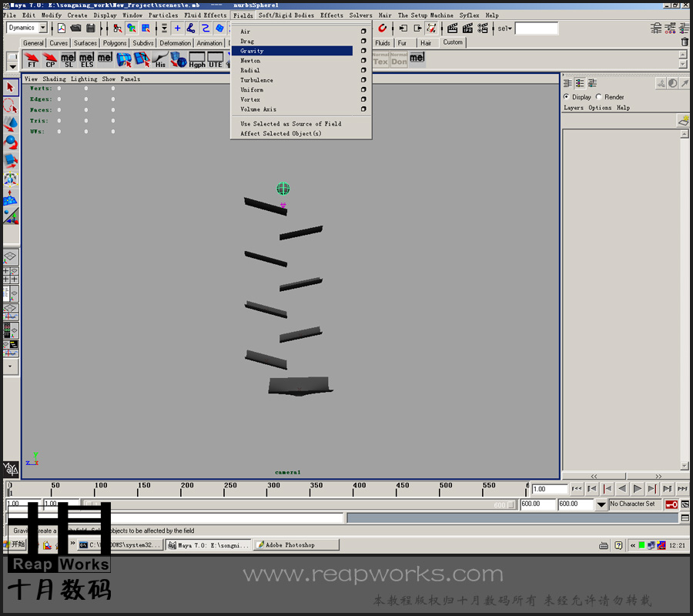Image resolution: width=693 pixels, height=616 pixels.
Task: Toggle the snap to grids plus icon
Action: pyautogui.click(x=177, y=28)
